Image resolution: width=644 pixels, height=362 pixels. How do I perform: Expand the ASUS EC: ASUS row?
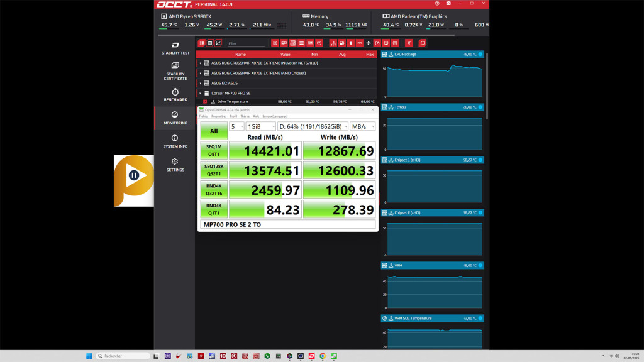pos(201,84)
